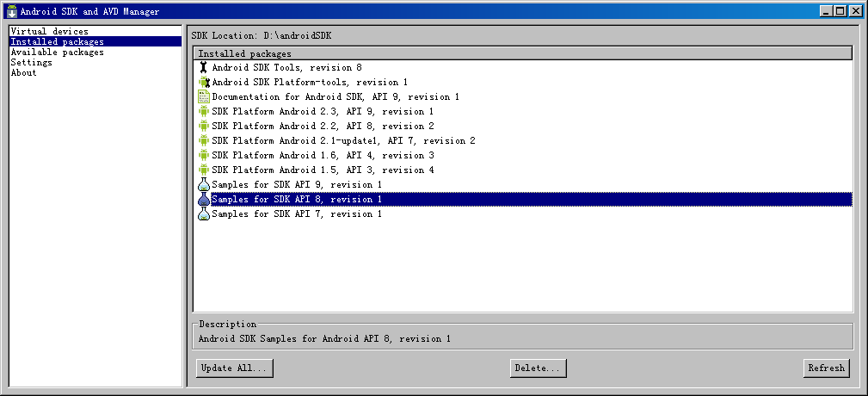868x396 pixels.
Task: Minimize the Android SDK and AVD Manager window
Action: [x=826, y=11]
